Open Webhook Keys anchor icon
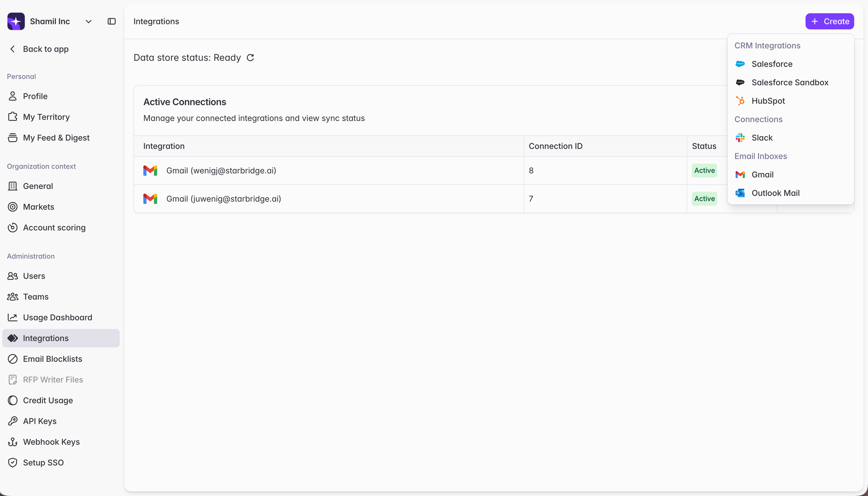This screenshot has width=868, height=496. [13, 442]
